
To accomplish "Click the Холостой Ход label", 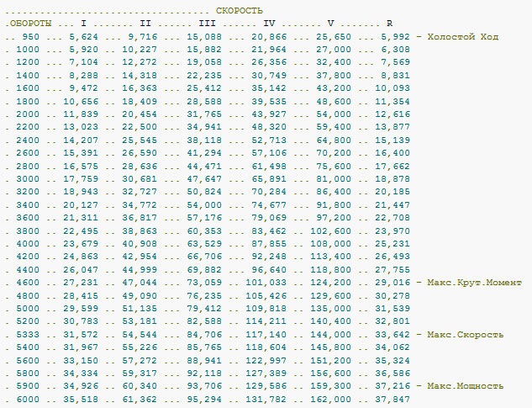I will click(463, 37).
